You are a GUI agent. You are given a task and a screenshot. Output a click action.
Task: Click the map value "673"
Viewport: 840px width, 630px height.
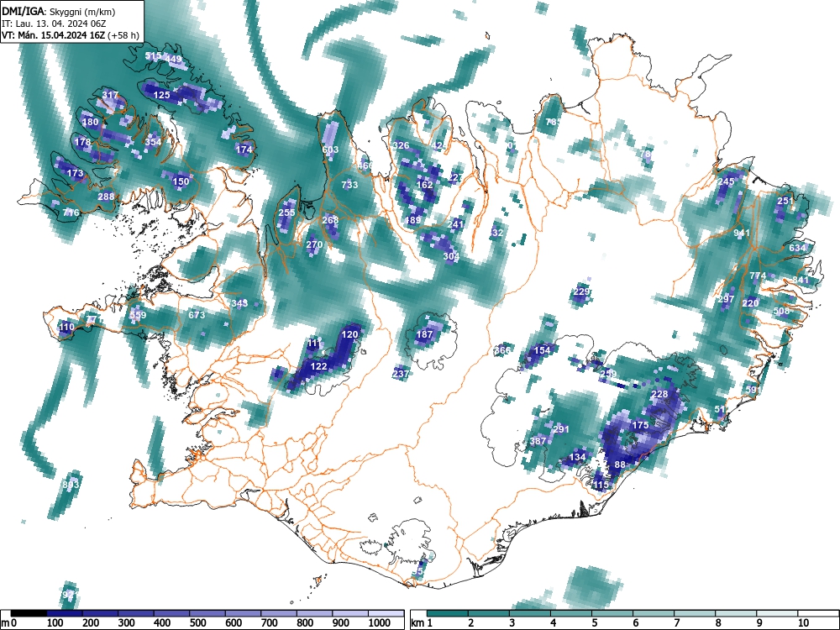[197, 315]
